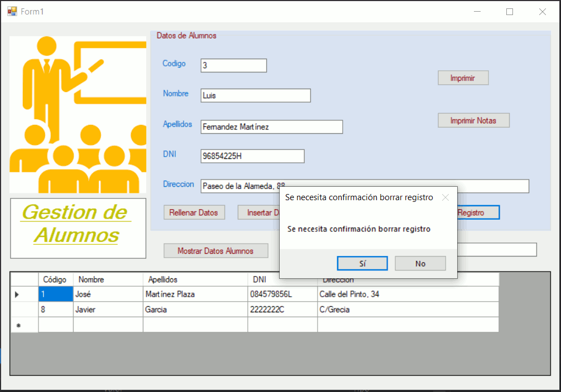Viewport: 561px width, 392px height.
Task: Select the Código column header
Action: [x=56, y=279]
